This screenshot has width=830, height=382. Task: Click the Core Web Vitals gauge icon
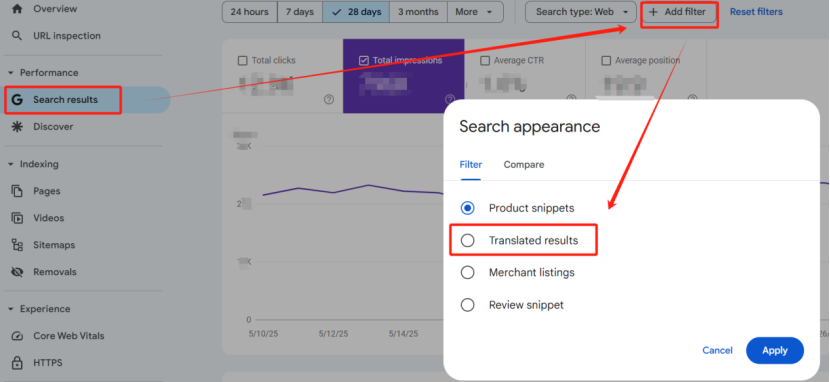17,336
